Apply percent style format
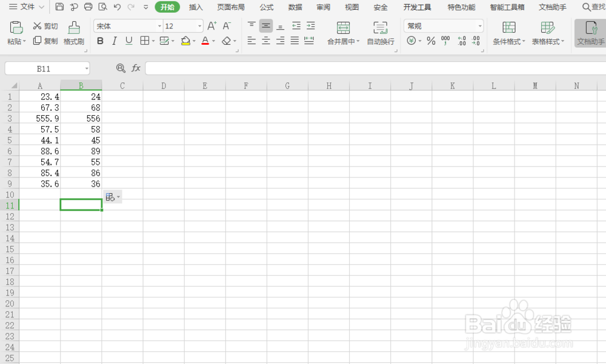 431,41
